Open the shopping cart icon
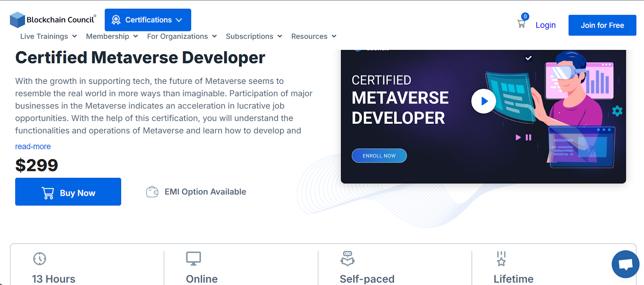 (521, 24)
